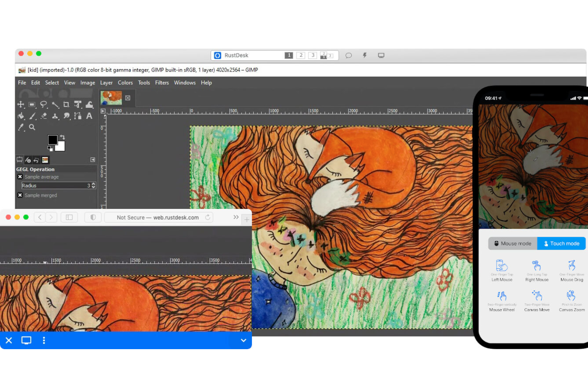Select the Eraser tool

43,116
